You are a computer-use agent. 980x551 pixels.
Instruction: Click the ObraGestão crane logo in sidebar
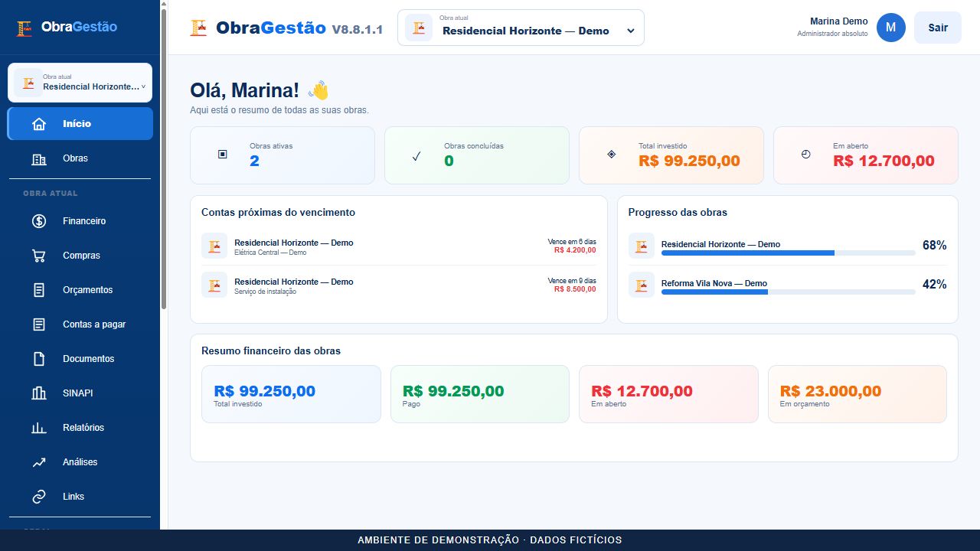point(24,28)
